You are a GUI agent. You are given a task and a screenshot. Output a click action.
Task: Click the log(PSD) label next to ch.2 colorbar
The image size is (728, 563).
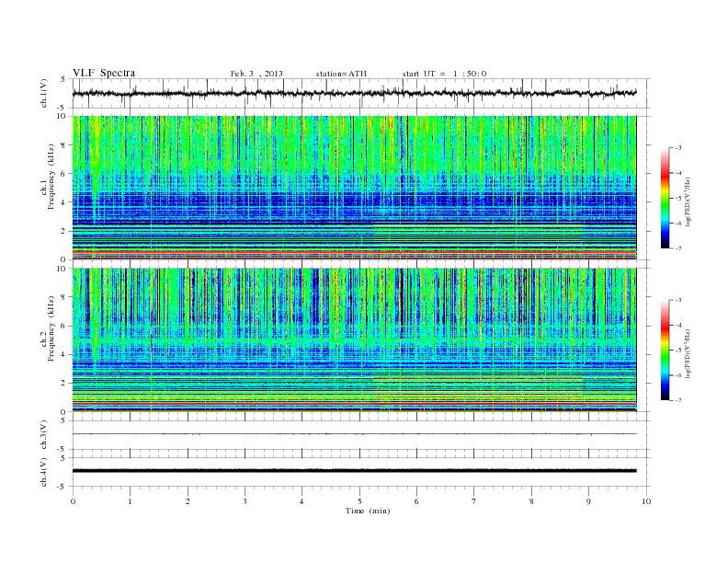(688, 354)
